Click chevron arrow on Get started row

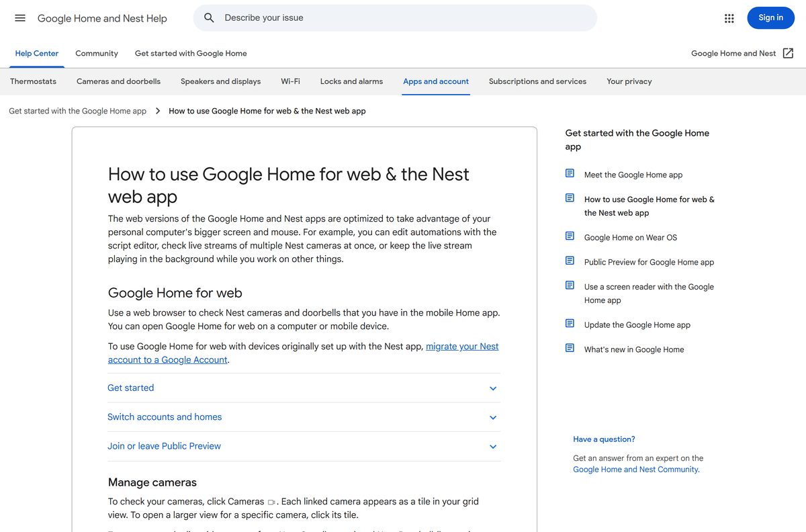(493, 388)
